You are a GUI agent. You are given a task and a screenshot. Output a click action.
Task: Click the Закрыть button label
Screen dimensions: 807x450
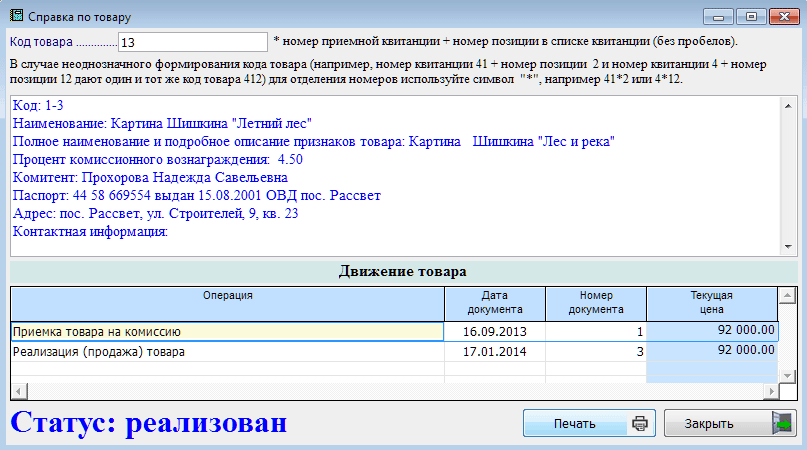(709, 424)
